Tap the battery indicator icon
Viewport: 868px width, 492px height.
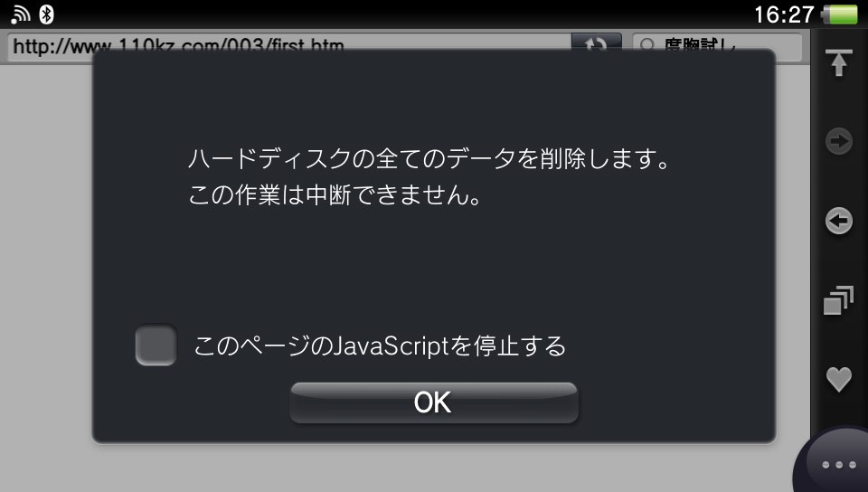click(839, 14)
